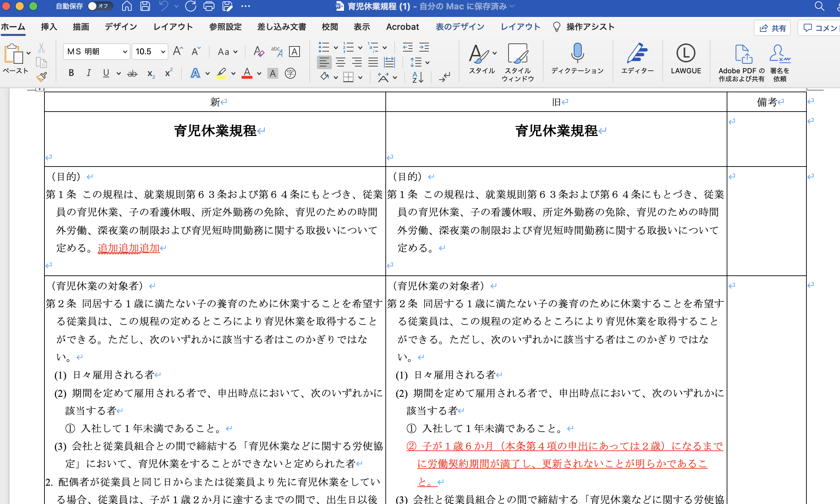Click the sort A-Z icon

tap(417, 77)
